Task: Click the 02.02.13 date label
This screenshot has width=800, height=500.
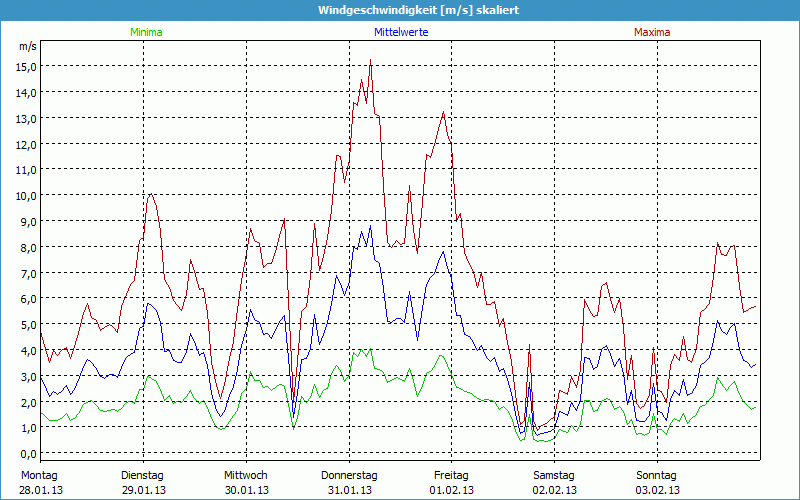Action: pyautogui.click(x=555, y=490)
